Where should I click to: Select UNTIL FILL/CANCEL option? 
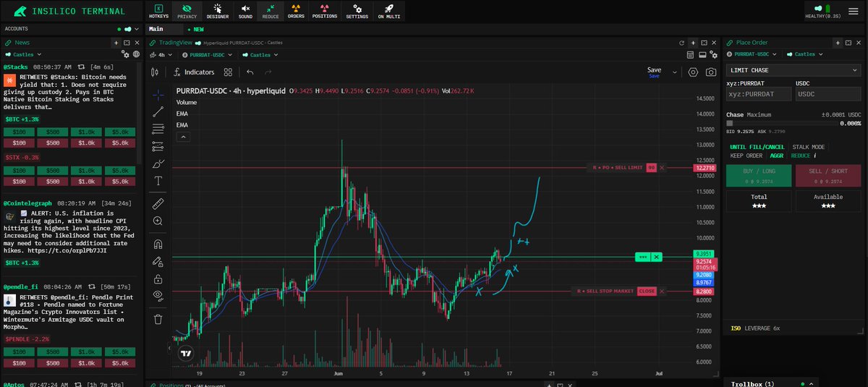[757, 147]
